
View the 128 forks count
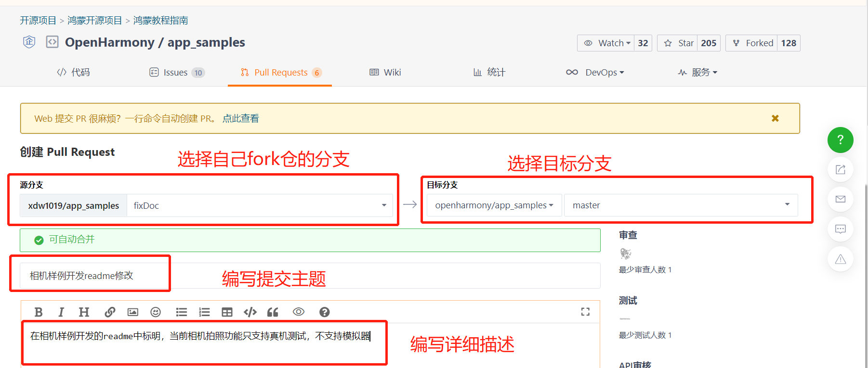pos(789,43)
